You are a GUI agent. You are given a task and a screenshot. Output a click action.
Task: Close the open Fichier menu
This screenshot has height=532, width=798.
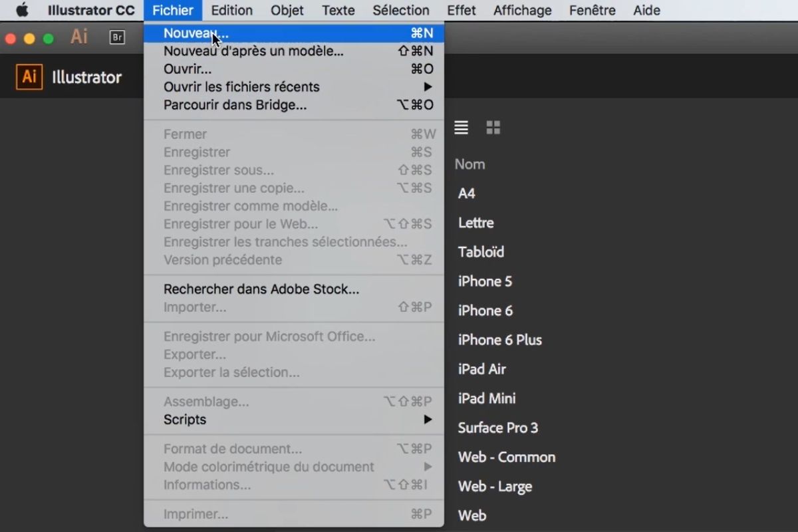(173, 10)
